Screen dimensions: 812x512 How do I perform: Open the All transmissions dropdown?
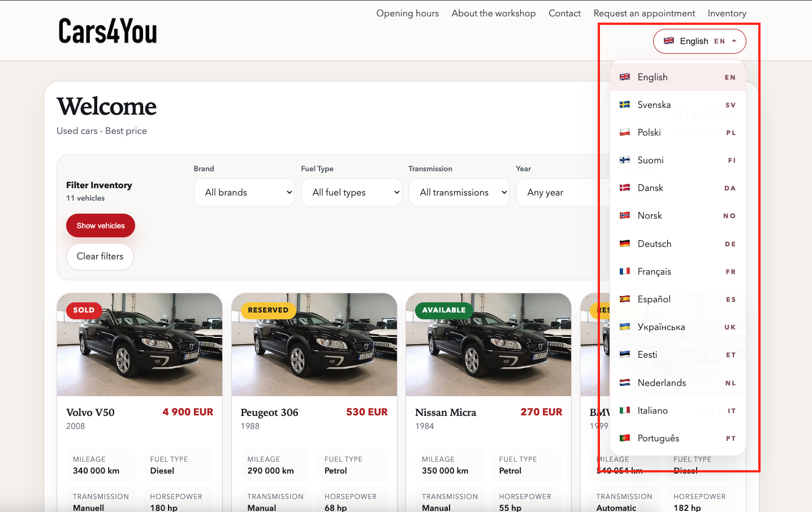pyautogui.click(x=459, y=193)
